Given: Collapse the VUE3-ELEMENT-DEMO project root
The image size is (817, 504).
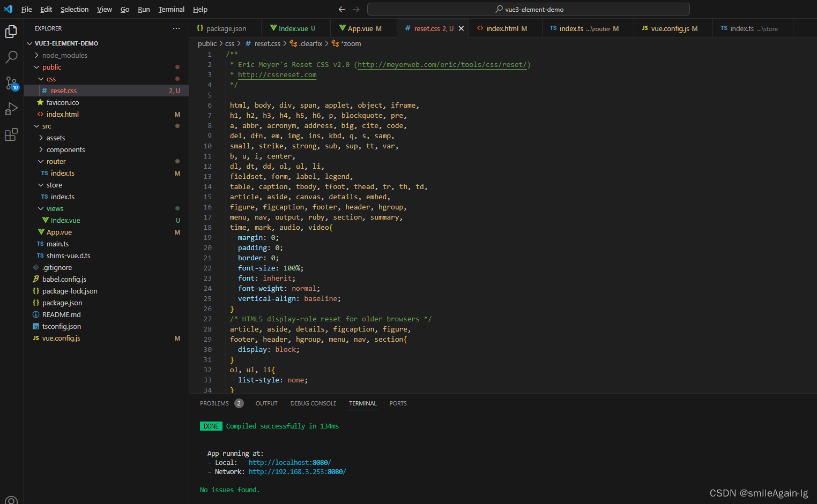Looking at the screenshot, I should click(66, 43).
